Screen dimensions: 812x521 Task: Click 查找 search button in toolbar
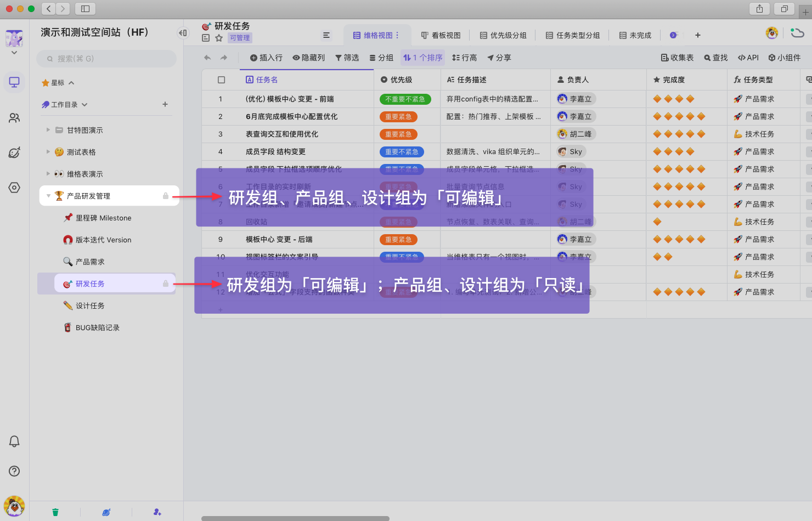tap(716, 58)
